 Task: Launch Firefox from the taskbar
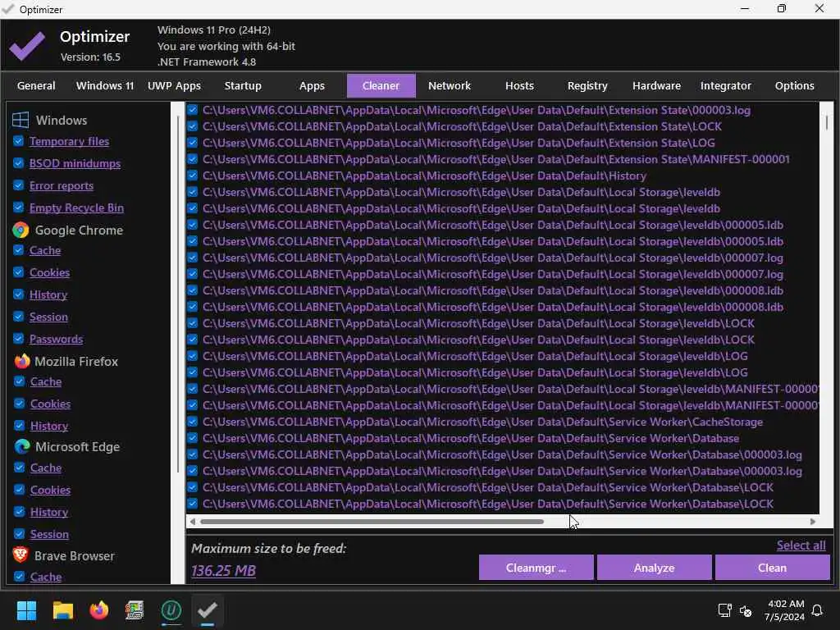[x=98, y=610]
